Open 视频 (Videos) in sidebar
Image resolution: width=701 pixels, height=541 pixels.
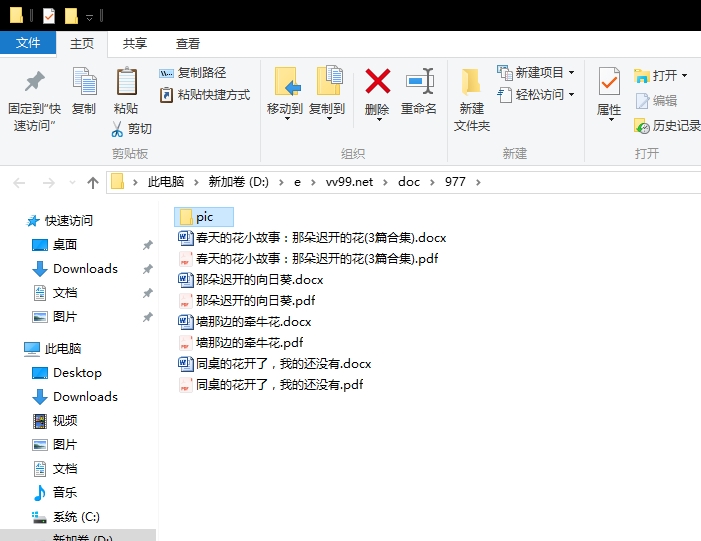pyautogui.click(x=55, y=421)
